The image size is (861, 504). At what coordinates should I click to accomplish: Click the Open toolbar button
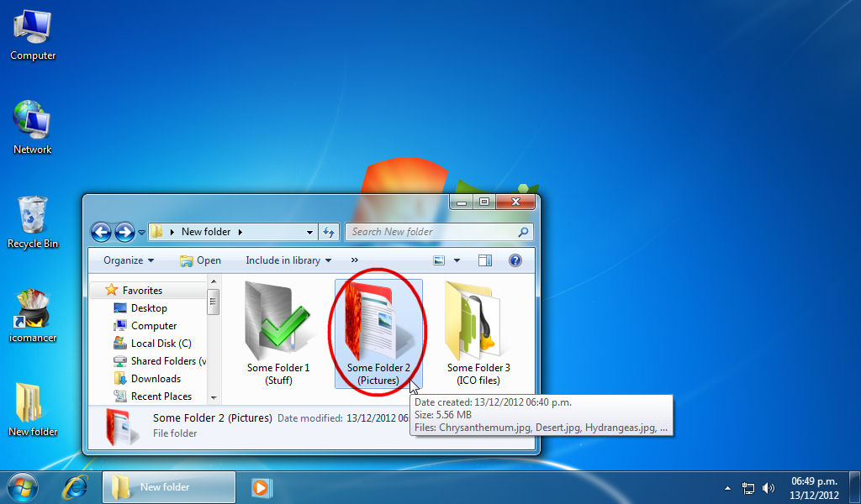pos(200,260)
